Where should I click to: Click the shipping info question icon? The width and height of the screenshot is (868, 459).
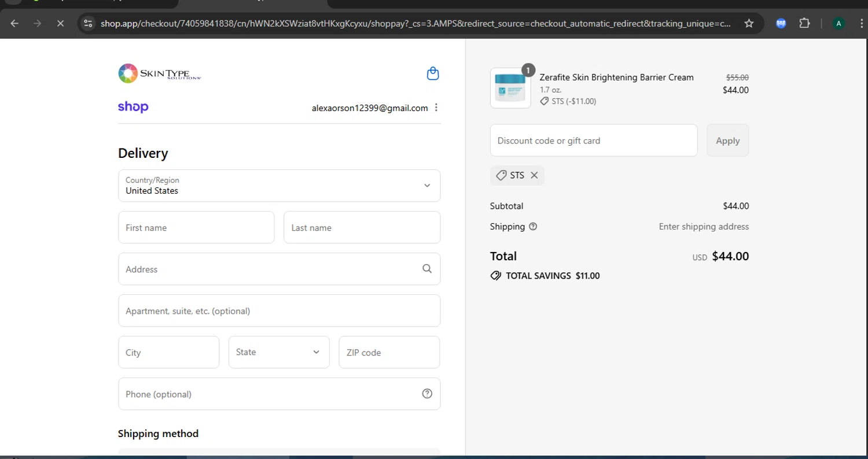pos(533,227)
